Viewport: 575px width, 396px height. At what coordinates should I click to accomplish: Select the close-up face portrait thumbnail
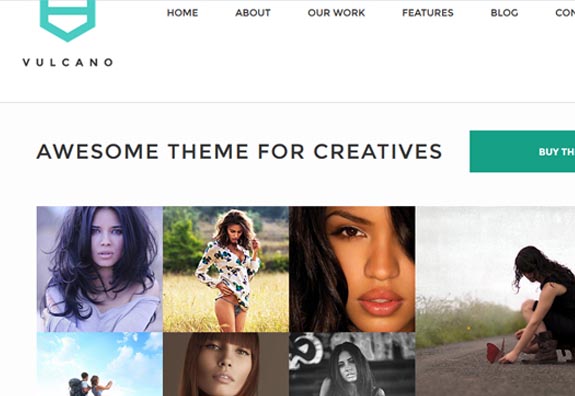(x=352, y=269)
